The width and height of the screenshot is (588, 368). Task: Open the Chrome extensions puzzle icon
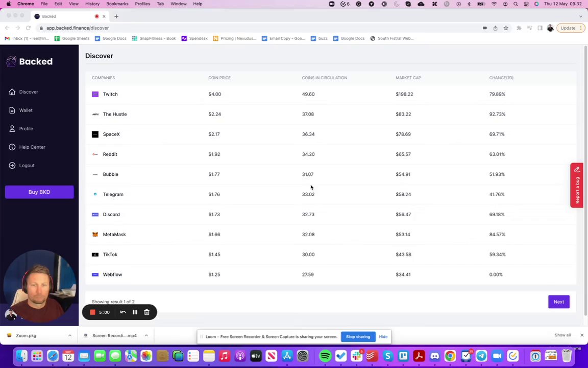tap(519, 28)
